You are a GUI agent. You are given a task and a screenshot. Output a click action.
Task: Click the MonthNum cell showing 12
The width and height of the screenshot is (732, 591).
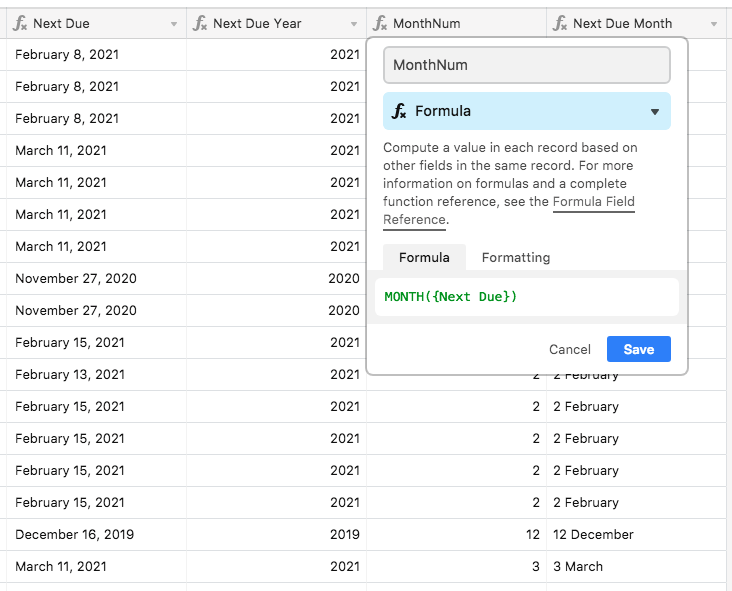(456, 535)
